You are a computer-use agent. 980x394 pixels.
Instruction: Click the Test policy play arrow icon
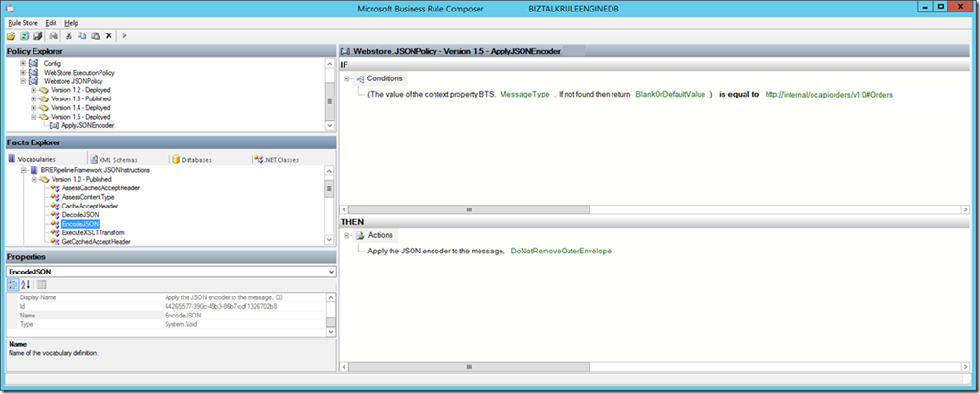tap(125, 35)
